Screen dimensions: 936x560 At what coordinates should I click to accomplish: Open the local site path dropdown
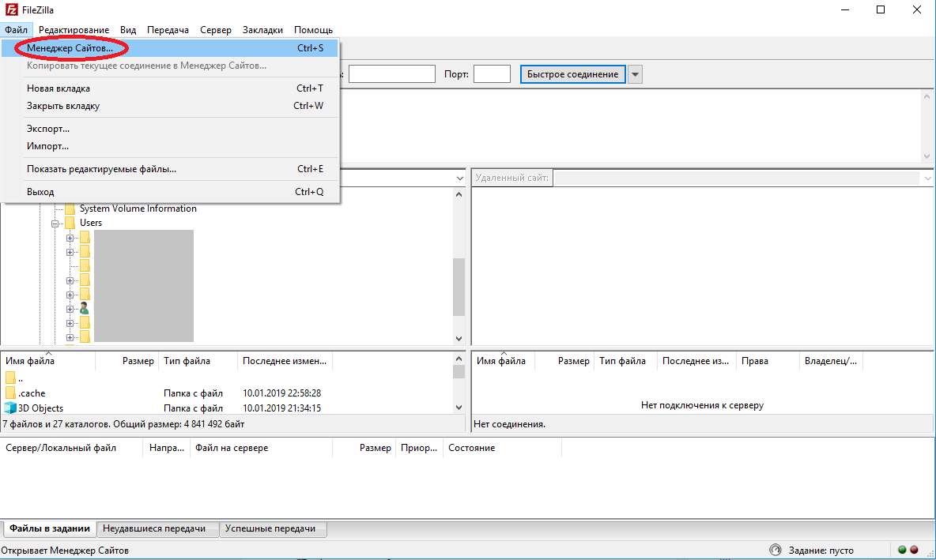pyautogui.click(x=459, y=178)
